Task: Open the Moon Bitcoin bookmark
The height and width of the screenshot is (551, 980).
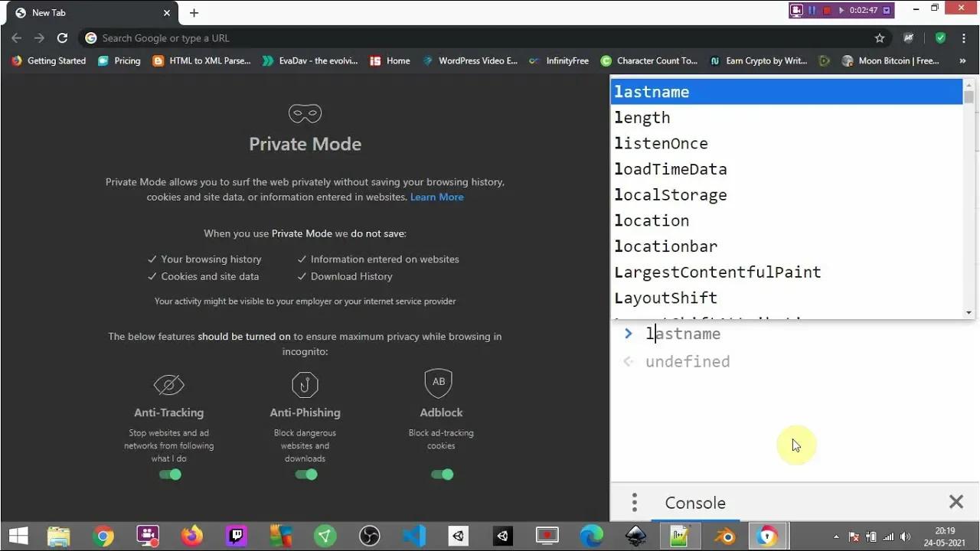Action: pos(890,60)
